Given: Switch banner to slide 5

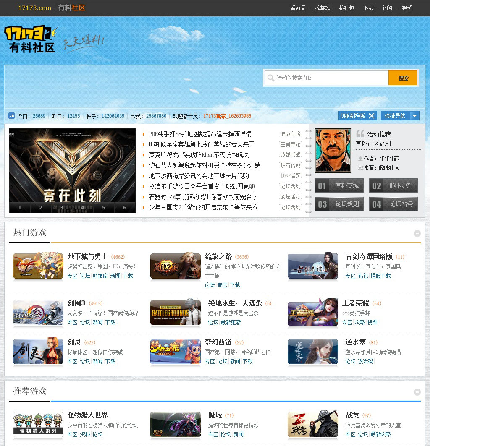Looking at the screenshot, I should click(x=104, y=208).
